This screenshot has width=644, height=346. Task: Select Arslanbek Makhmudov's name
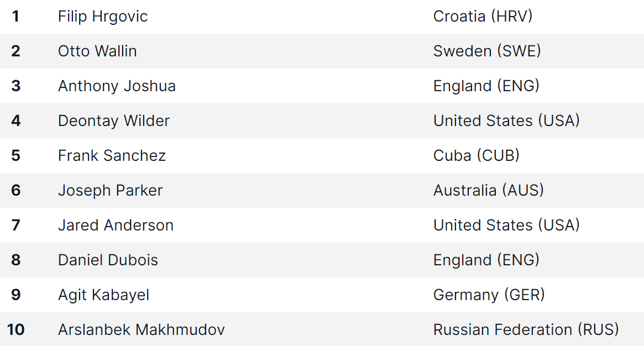pos(142,329)
